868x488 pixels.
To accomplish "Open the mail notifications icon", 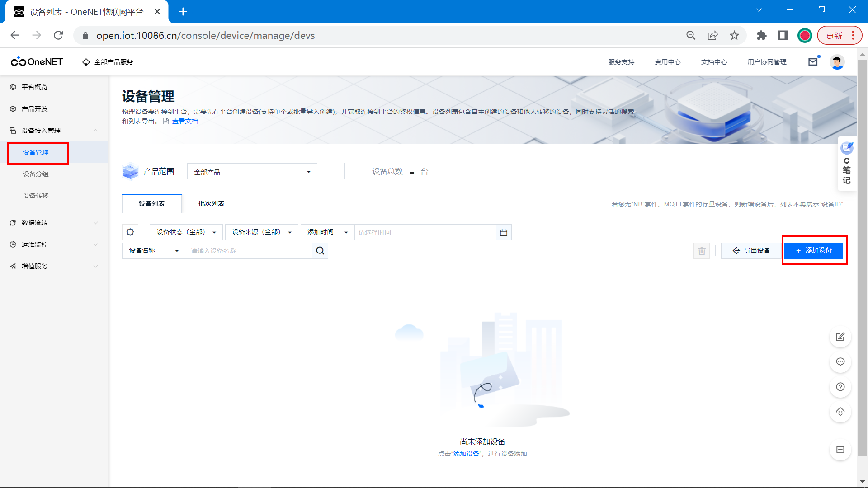I will click(813, 62).
